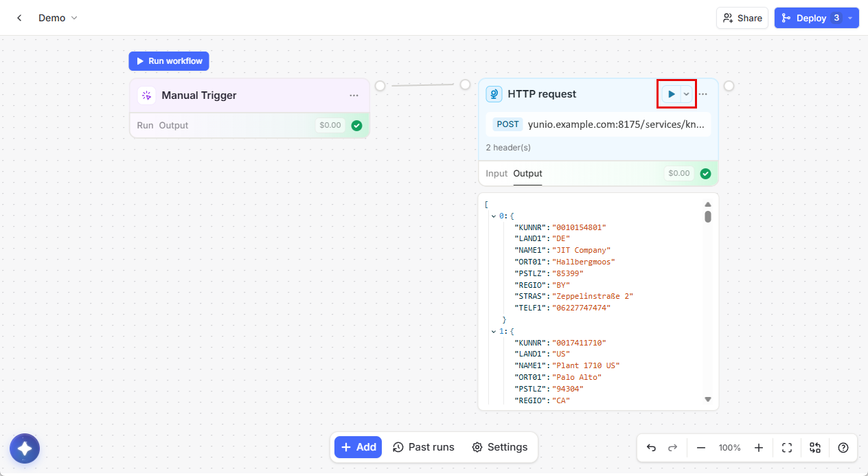Open the help question mark icon
This screenshot has width=868, height=476.
pyautogui.click(x=843, y=448)
